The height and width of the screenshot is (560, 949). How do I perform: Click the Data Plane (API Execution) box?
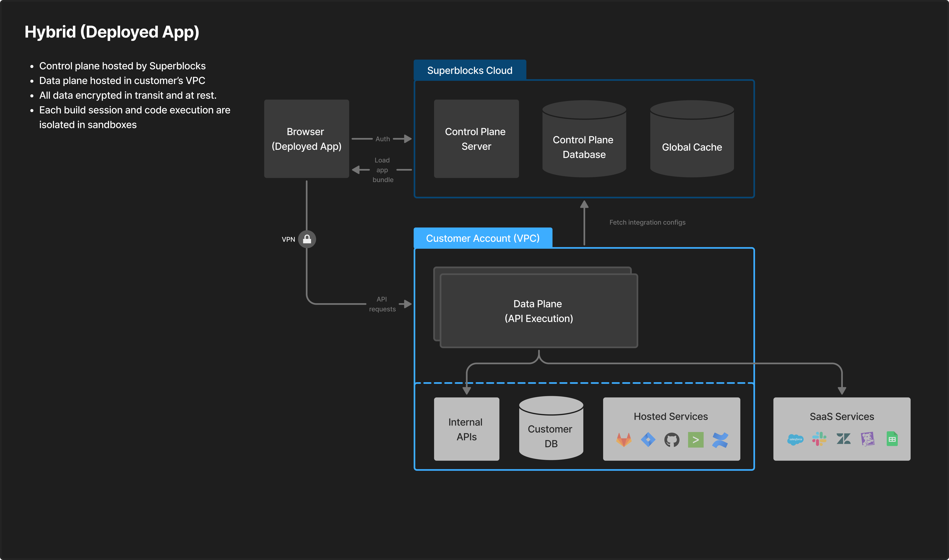point(539,311)
